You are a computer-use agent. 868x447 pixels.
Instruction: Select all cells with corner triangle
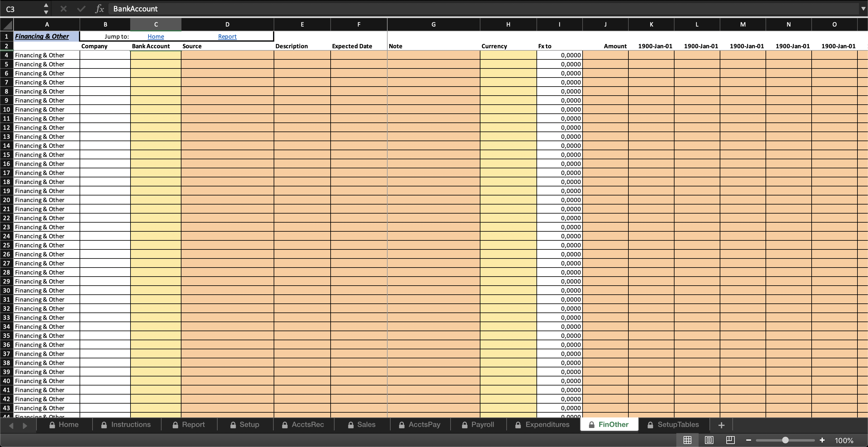coord(7,24)
